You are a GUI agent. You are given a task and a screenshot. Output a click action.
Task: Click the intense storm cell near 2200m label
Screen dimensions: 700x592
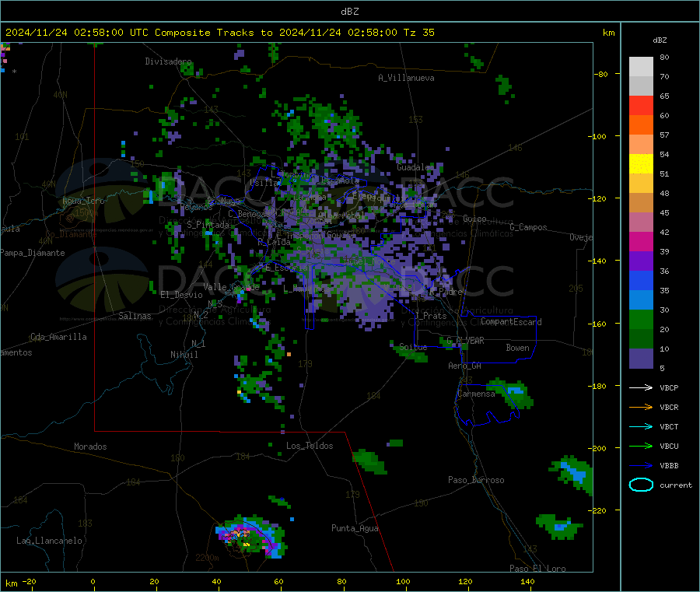click(x=250, y=537)
